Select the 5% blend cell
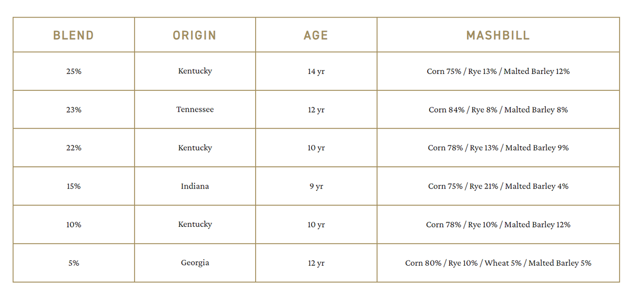The image size is (644, 288). [74, 262]
